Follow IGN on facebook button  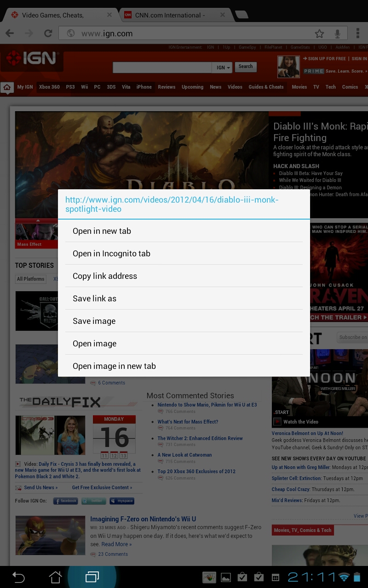pyautogui.click(x=65, y=501)
